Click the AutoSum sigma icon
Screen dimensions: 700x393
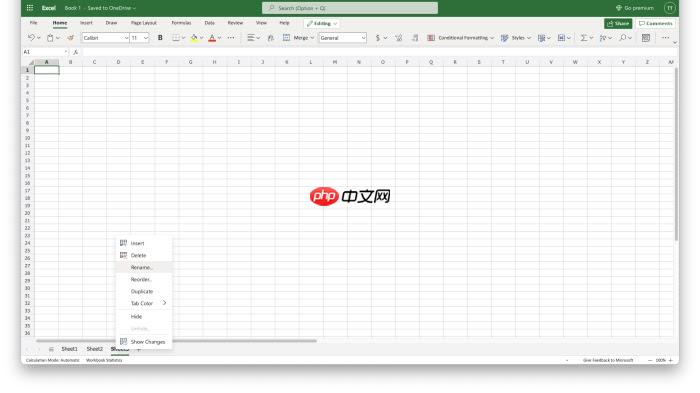point(583,38)
